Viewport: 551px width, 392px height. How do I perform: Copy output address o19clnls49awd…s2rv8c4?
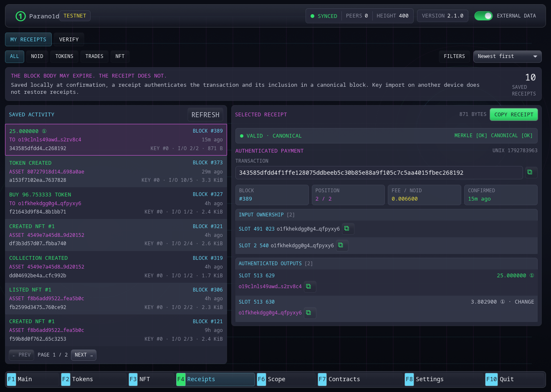(310, 286)
